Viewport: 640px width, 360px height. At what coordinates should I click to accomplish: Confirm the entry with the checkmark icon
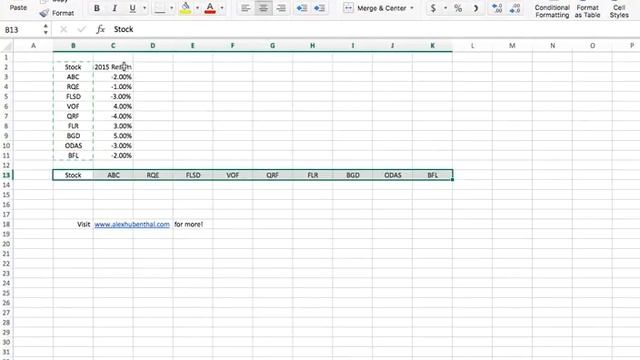click(x=82, y=29)
